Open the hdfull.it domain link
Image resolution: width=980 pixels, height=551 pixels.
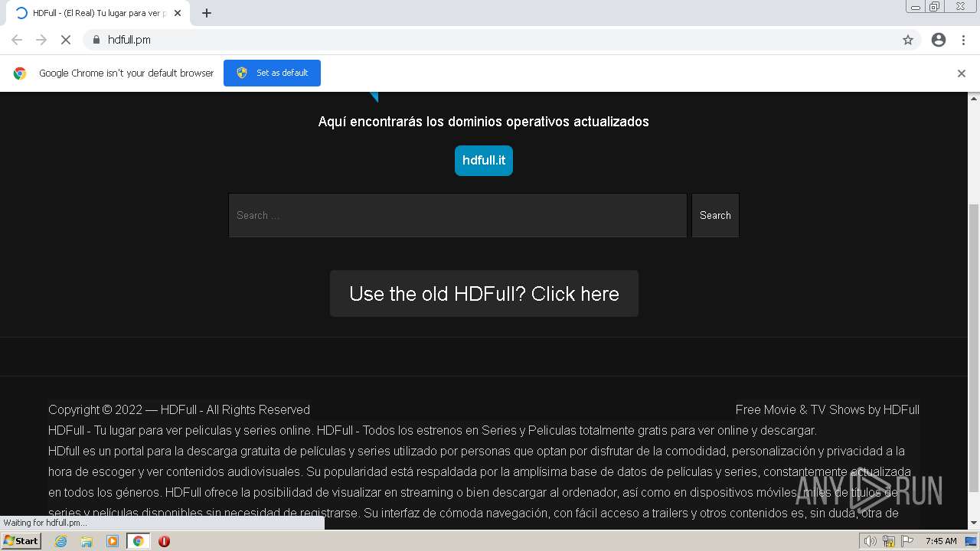click(484, 161)
